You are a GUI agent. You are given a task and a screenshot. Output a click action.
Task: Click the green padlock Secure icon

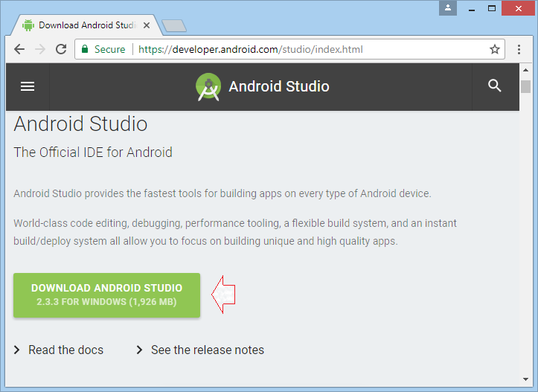click(85, 49)
